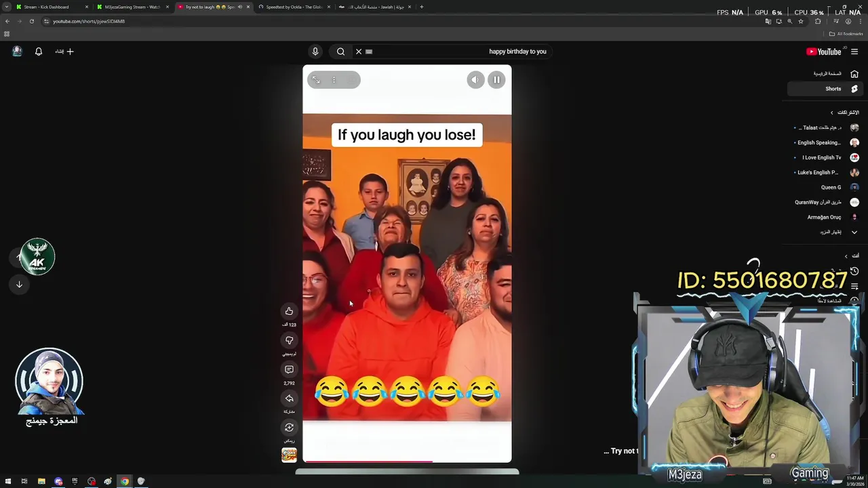Dislike the Short with thumbs down

(x=289, y=340)
